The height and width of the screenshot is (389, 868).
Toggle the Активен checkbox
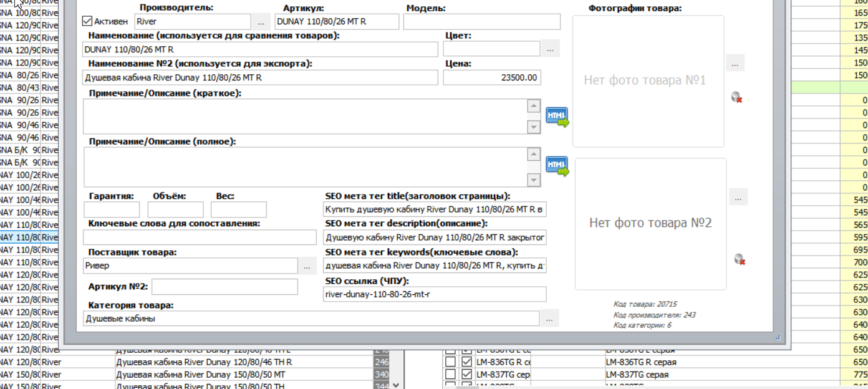tap(87, 21)
